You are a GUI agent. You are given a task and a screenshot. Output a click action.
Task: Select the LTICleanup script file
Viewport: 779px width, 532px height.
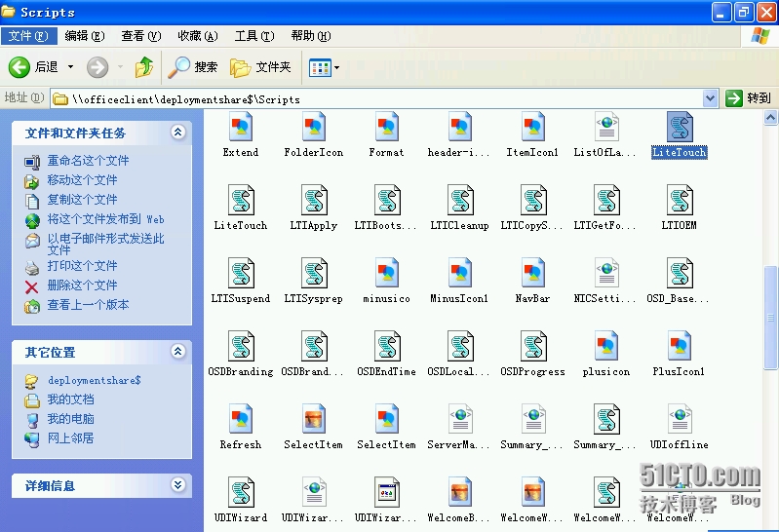click(459, 208)
